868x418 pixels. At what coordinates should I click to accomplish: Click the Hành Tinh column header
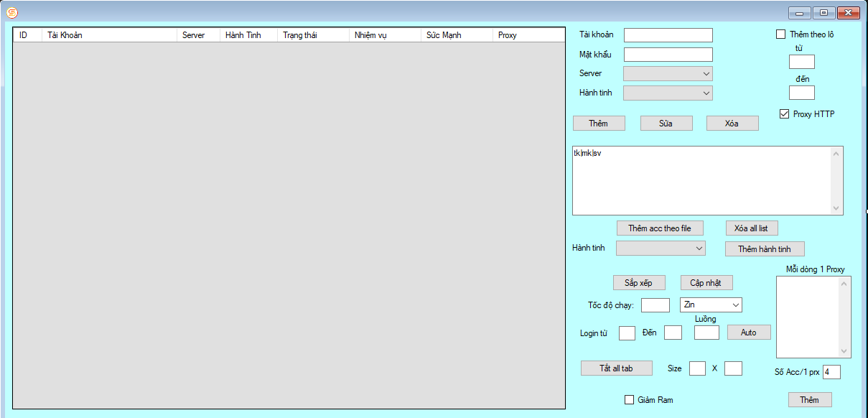point(248,35)
